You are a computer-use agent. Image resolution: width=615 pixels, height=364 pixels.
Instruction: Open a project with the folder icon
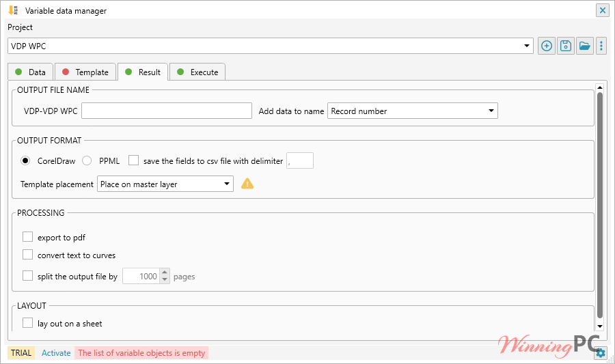[x=584, y=46]
